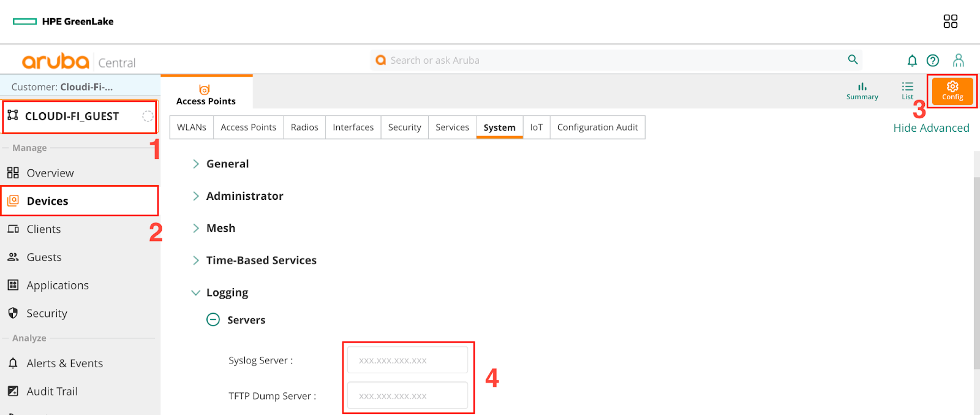The image size is (980, 415).
Task: Click the Guests people icon
Action: point(13,257)
